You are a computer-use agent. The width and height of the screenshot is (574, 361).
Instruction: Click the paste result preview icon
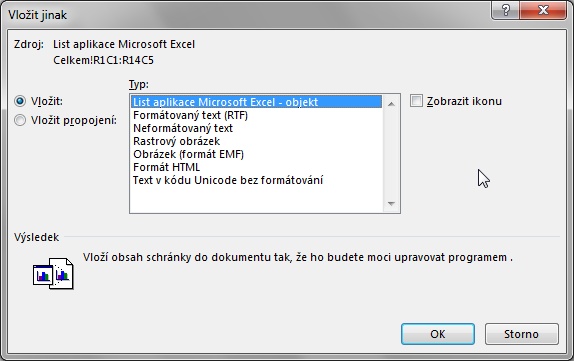click(x=53, y=274)
